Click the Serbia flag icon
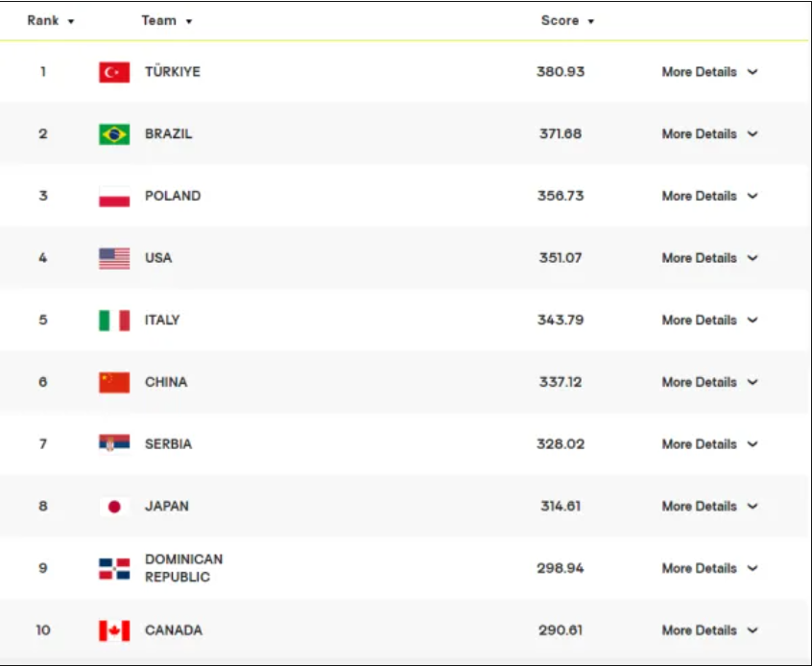812x666 pixels. point(114,444)
